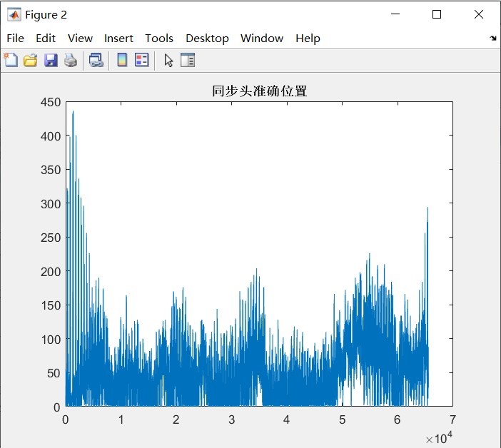Click the y-axis tick label 450
The image size is (501, 448).
(51, 102)
